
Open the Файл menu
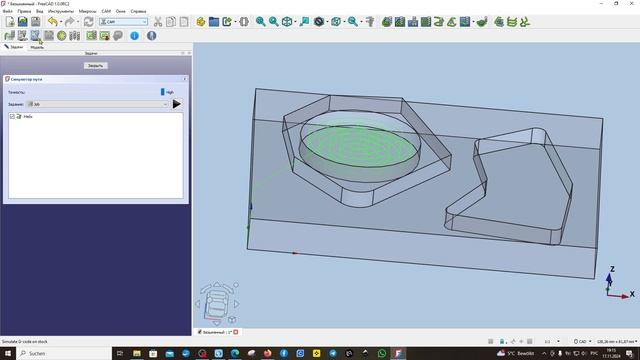click(7, 11)
